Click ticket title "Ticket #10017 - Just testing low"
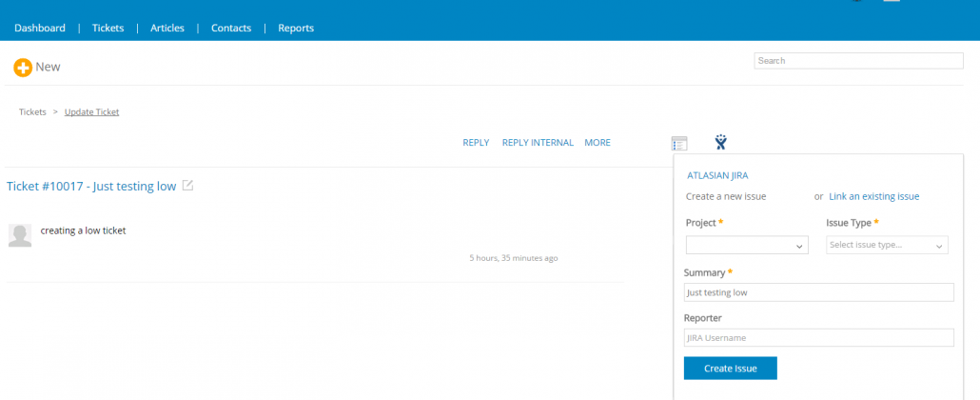 coord(91,186)
